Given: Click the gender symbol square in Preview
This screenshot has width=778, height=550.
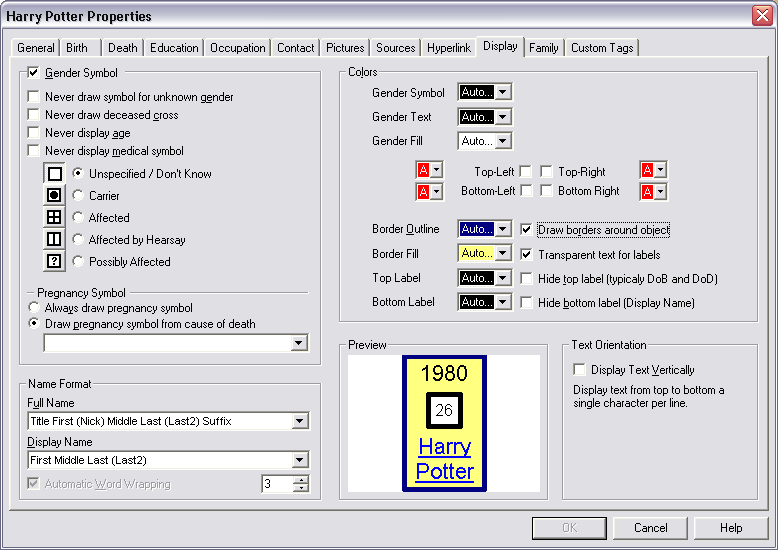Looking at the screenshot, I should click(x=444, y=410).
